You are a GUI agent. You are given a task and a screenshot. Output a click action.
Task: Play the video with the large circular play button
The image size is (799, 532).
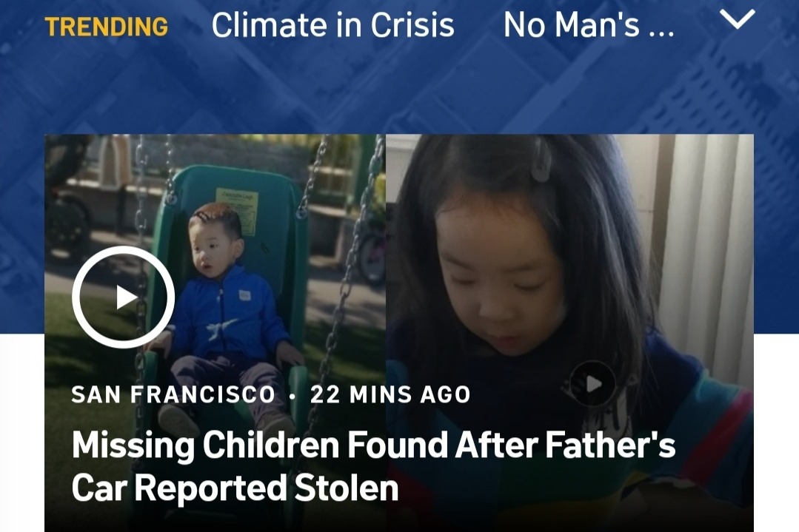click(124, 297)
